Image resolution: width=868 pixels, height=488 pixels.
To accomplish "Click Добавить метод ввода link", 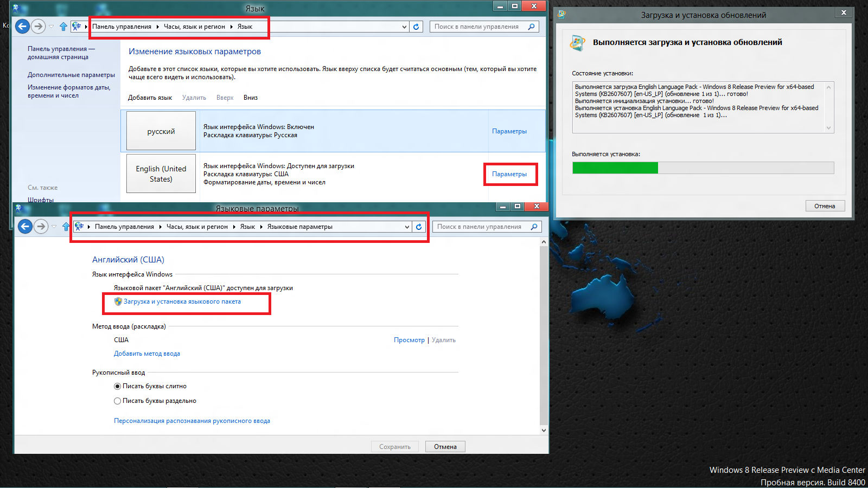I will 147,354.
